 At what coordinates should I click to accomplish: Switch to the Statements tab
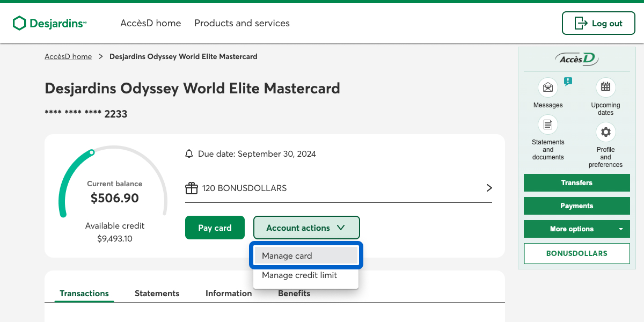pos(157,293)
